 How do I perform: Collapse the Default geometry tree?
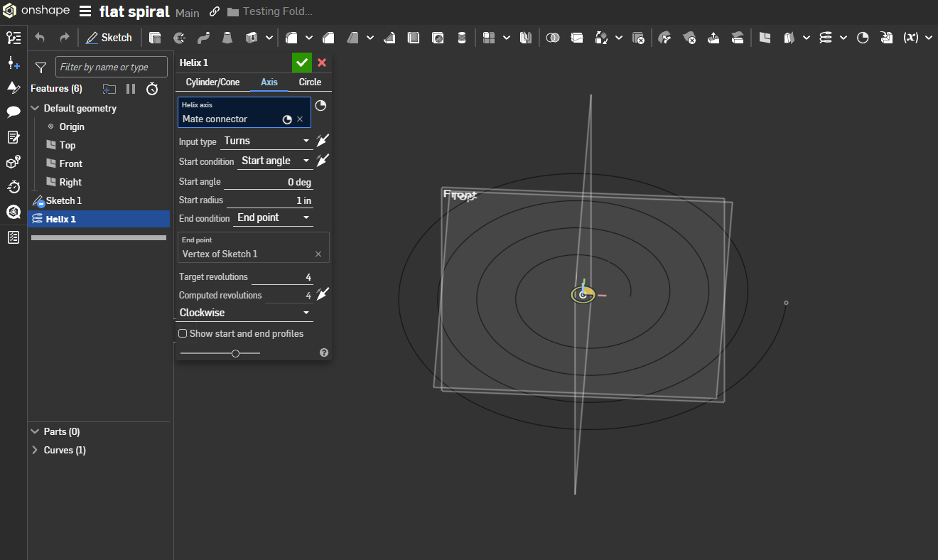click(35, 109)
